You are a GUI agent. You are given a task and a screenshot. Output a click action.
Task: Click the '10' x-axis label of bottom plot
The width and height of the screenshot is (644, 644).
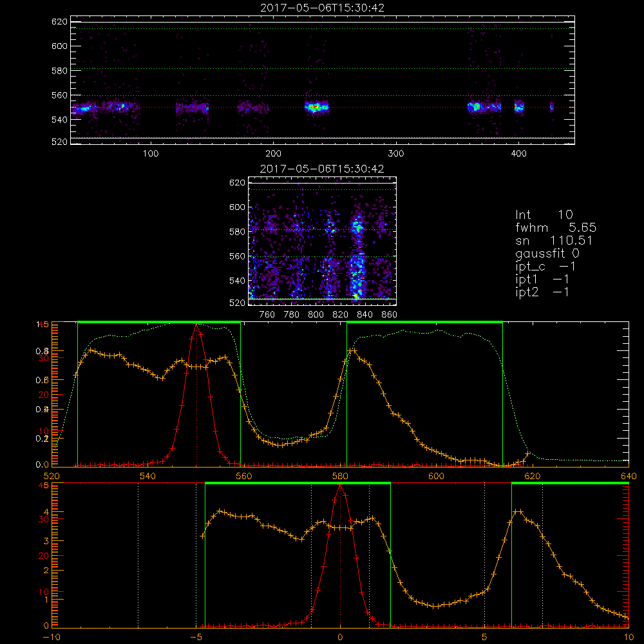629,638
